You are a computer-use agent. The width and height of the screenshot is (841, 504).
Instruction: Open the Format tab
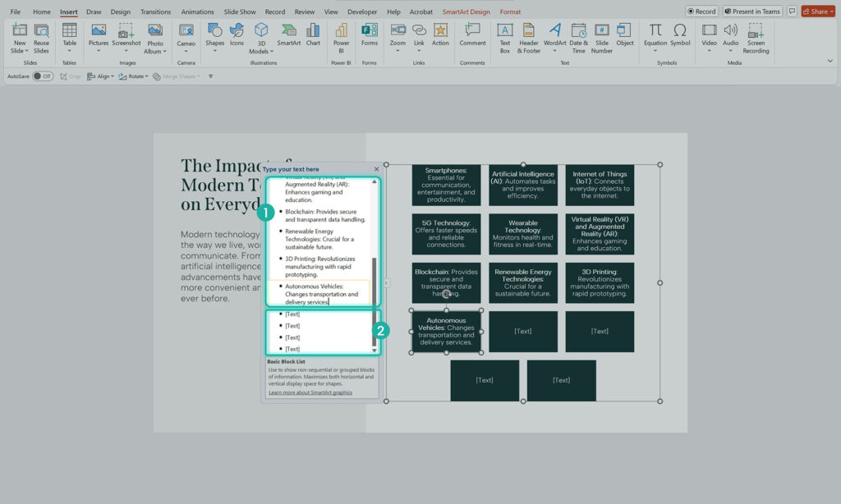tap(510, 11)
